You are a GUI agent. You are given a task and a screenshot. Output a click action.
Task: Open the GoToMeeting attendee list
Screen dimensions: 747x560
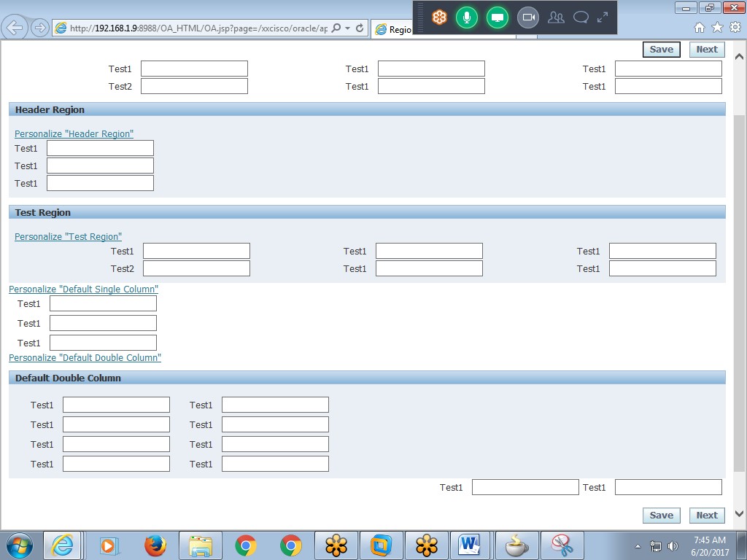[x=556, y=18]
